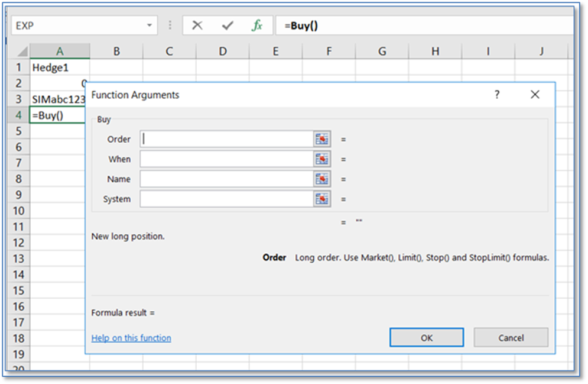Click the collapse dialog icon for Order
Image resolution: width=588 pixels, height=384 pixels.
click(321, 139)
